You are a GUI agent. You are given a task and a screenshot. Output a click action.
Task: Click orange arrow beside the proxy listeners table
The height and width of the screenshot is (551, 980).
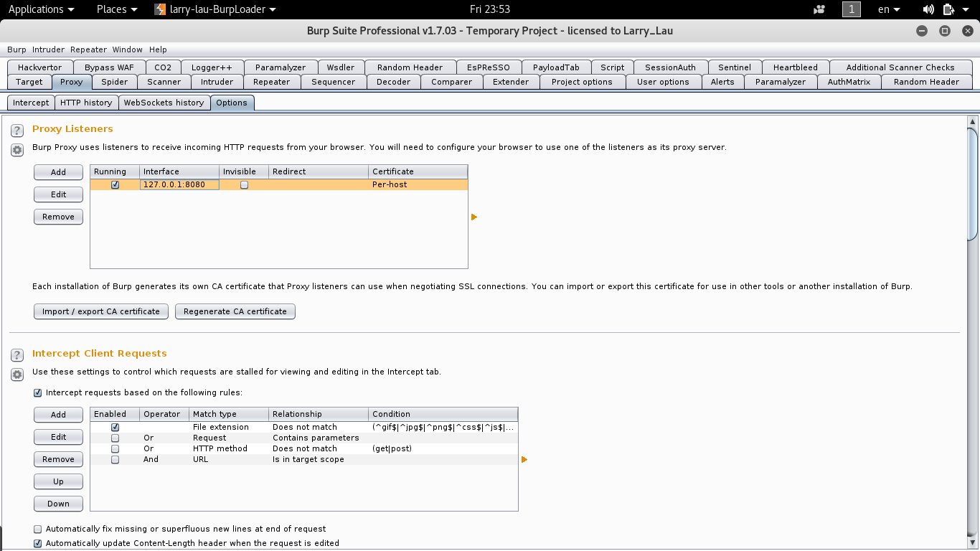[x=474, y=217]
